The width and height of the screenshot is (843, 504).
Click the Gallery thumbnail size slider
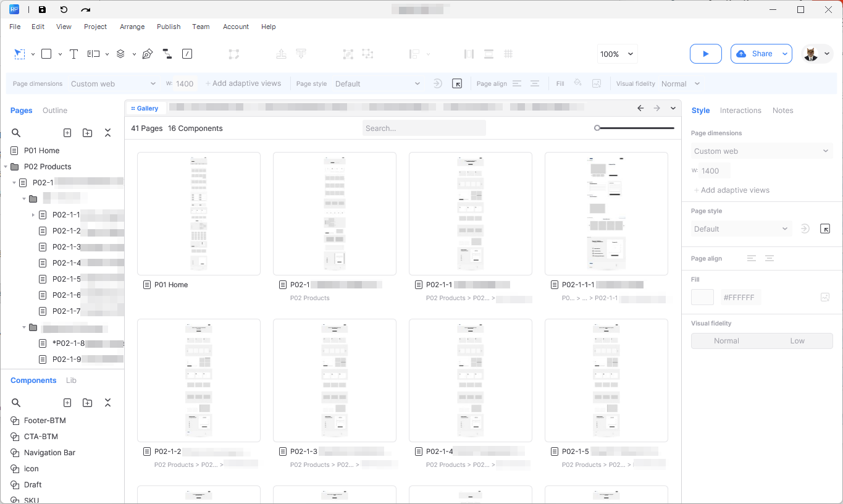[x=634, y=128]
